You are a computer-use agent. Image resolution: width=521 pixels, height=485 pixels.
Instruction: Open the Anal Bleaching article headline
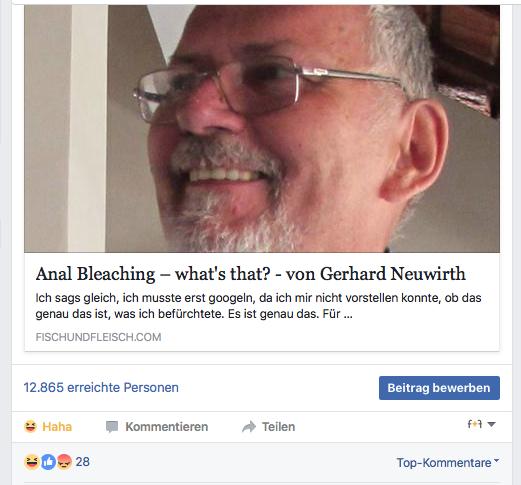click(250, 274)
